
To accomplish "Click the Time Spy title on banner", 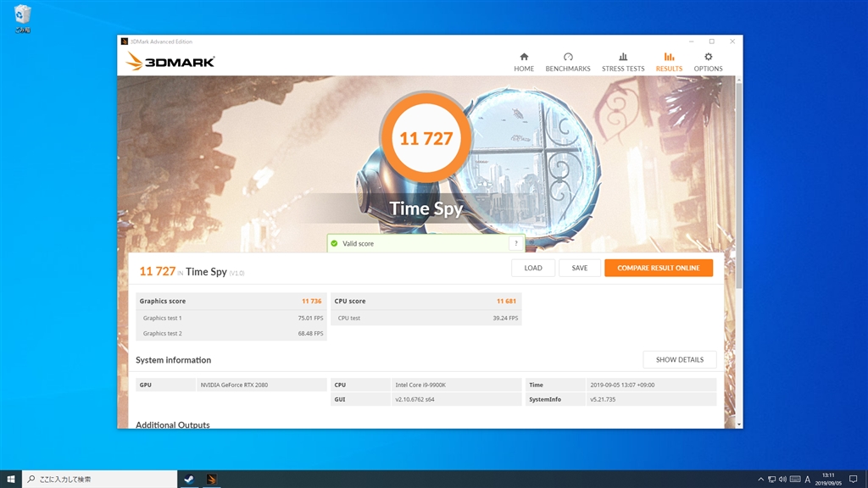I will click(426, 208).
